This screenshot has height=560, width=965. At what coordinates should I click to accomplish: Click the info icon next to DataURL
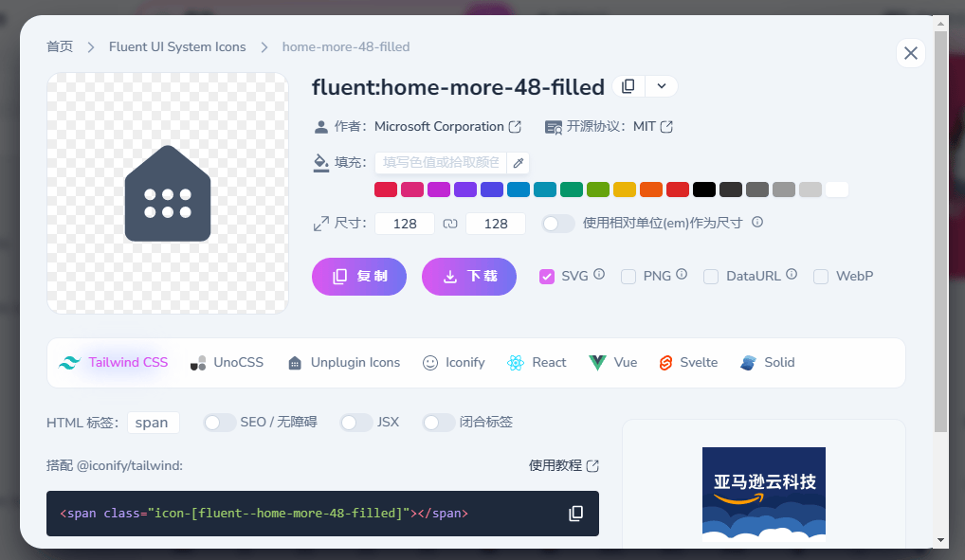pyautogui.click(x=792, y=275)
